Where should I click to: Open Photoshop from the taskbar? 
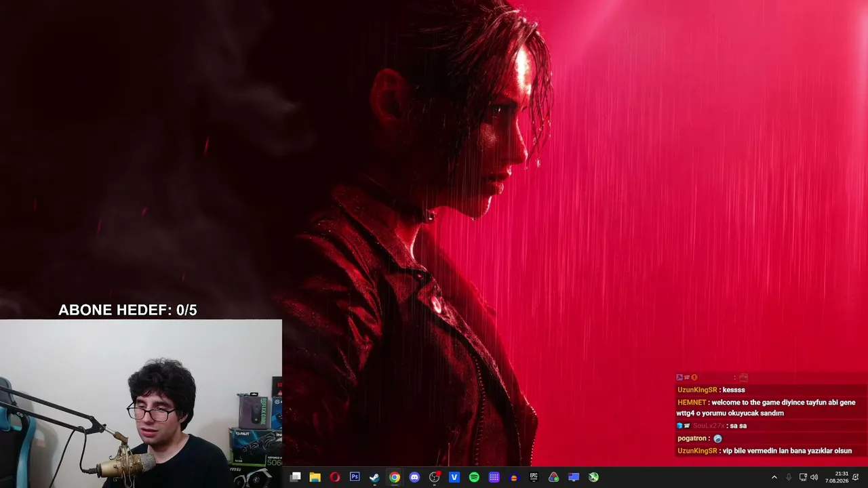(355, 477)
